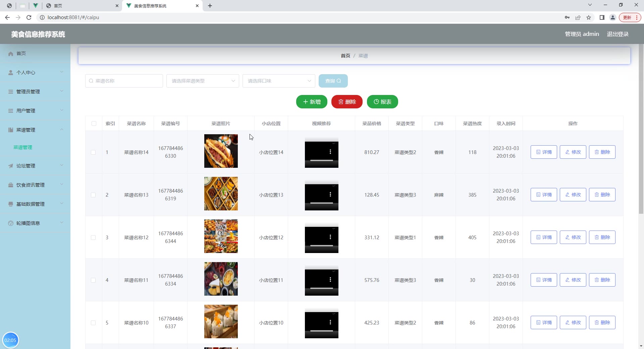Click the browser share page icon
The width and height of the screenshot is (644, 349).
pos(578,17)
